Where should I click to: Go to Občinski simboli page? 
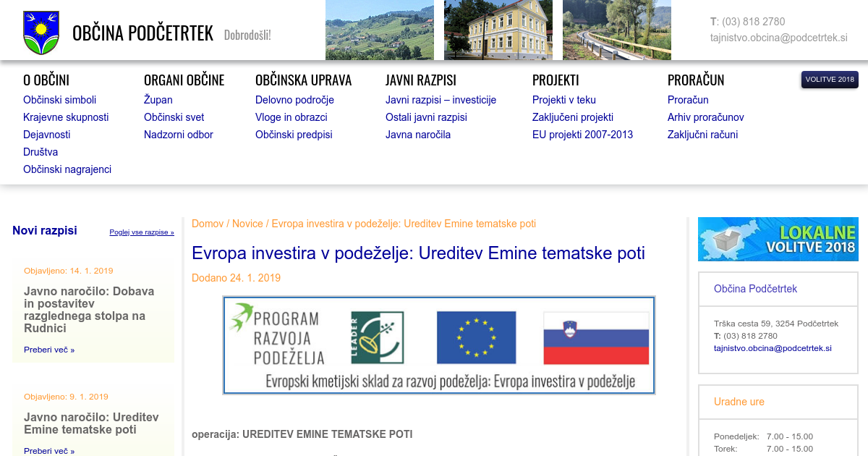click(x=59, y=100)
